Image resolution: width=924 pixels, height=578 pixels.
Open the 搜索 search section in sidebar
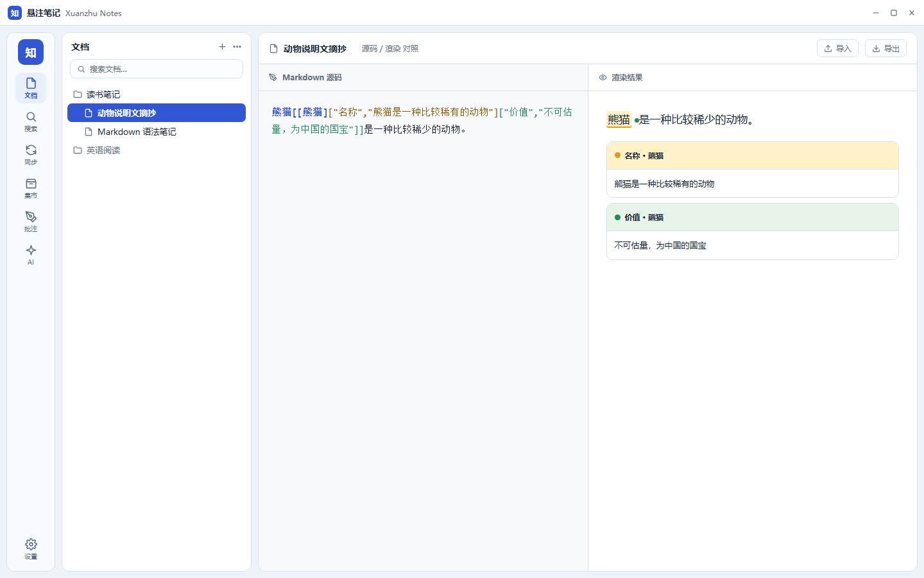31,121
